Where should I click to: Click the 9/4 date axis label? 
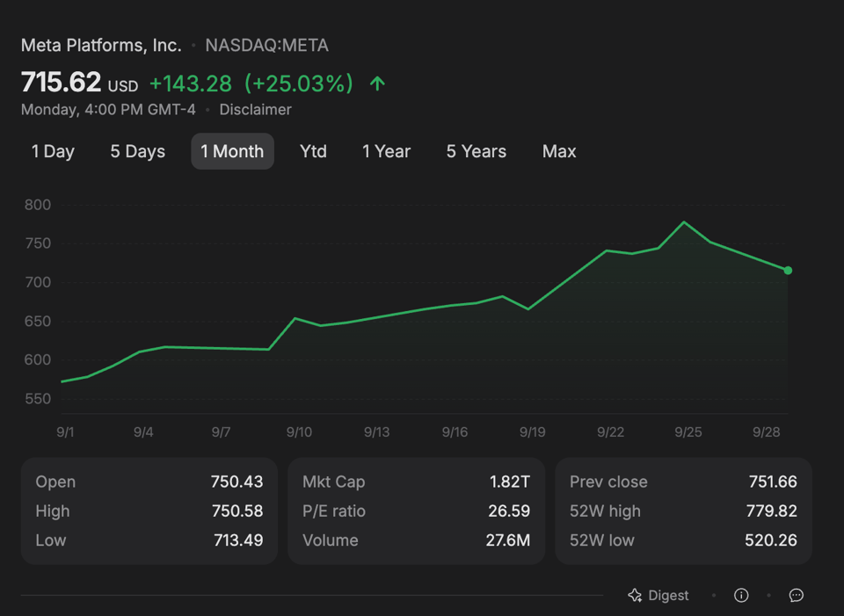pos(143,432)
